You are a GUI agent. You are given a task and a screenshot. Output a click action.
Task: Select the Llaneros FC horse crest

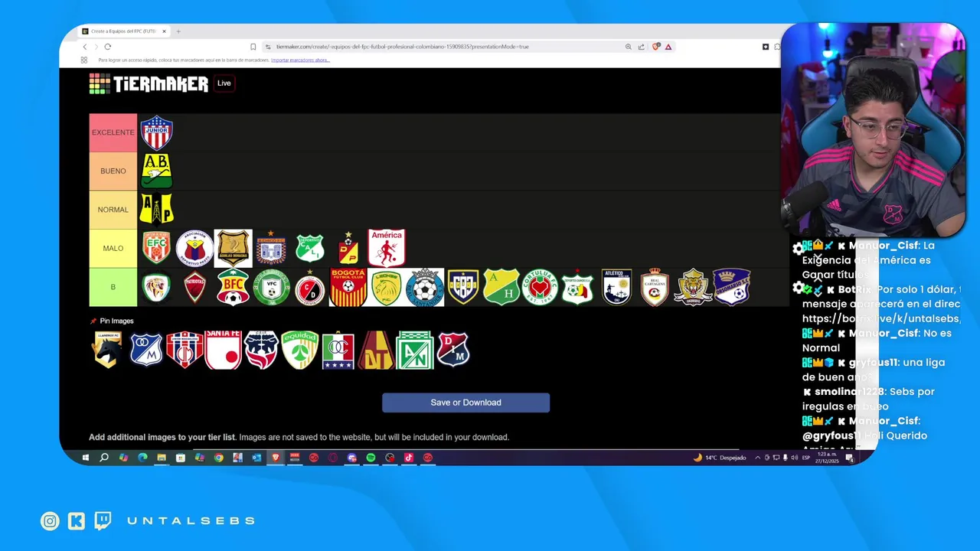[x=108, y=350]
